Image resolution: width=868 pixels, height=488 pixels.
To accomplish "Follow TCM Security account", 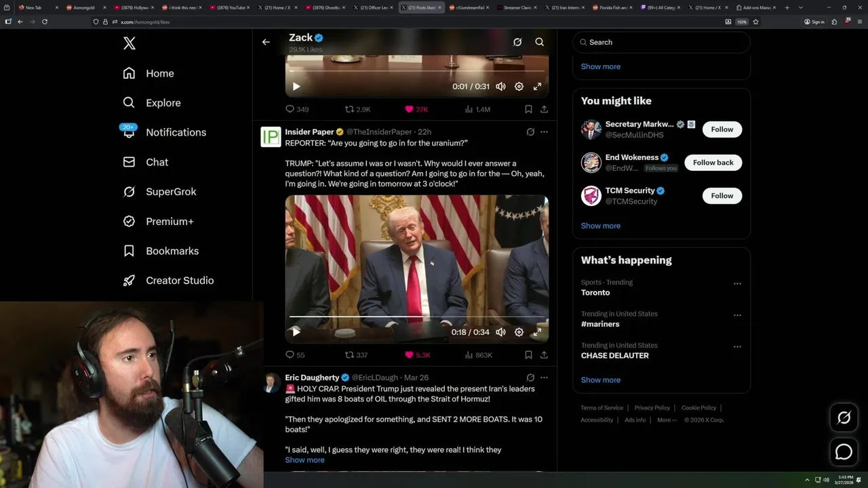I will pos(722,196).
